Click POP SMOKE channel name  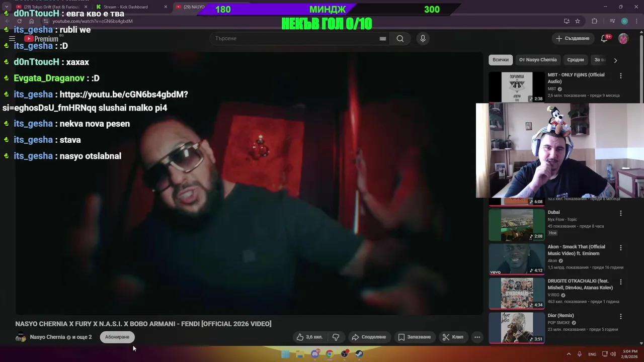click(x=559, y=323)
